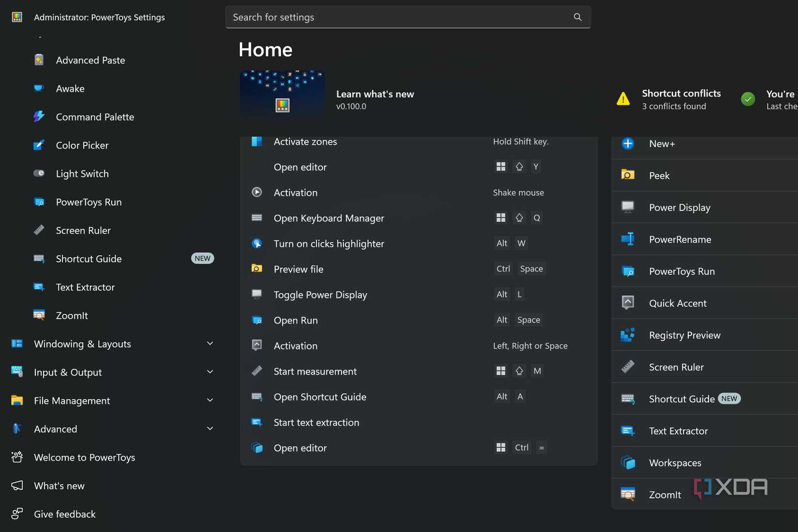Click the Awake coffee cup icon
798x532 pixels.
pos(39,89)
